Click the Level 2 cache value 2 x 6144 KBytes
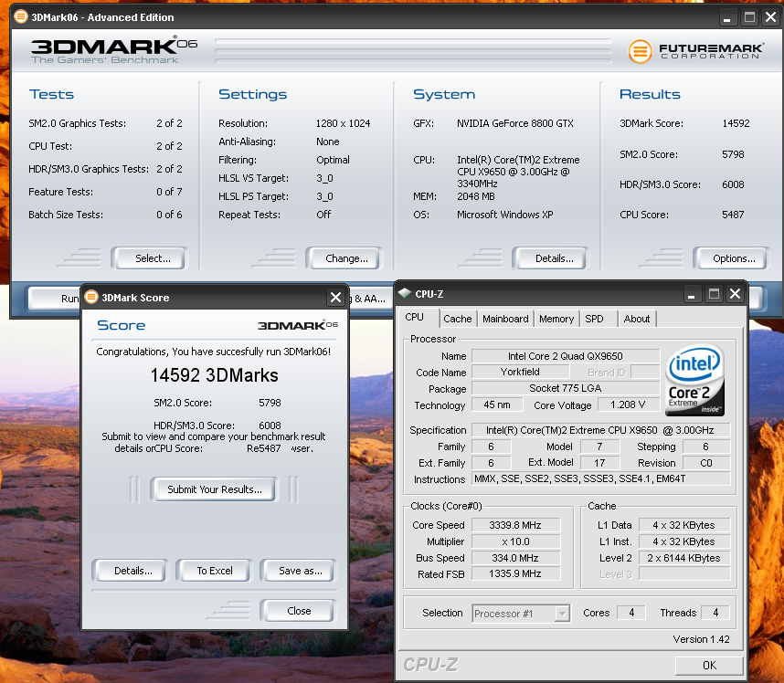 [684, 558]
